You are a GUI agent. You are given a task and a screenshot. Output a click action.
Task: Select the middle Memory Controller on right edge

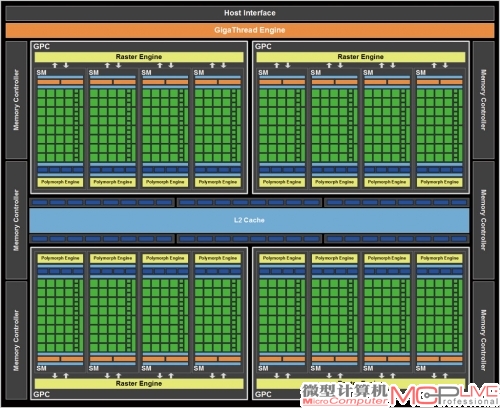click(483, 220)
